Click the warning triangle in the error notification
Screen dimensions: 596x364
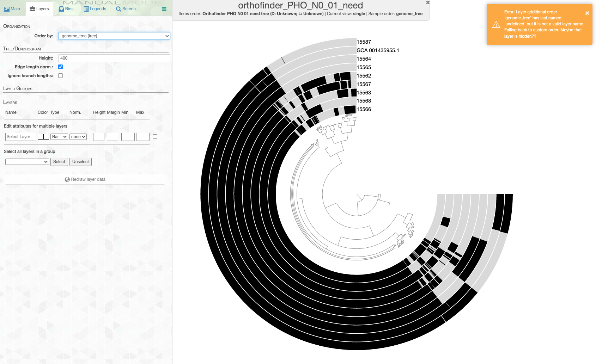click(496, 25)
